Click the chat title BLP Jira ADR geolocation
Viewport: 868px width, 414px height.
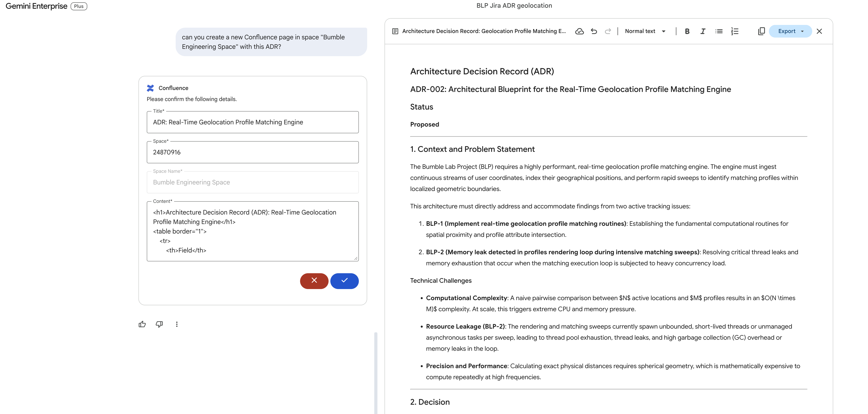[514, 5]
